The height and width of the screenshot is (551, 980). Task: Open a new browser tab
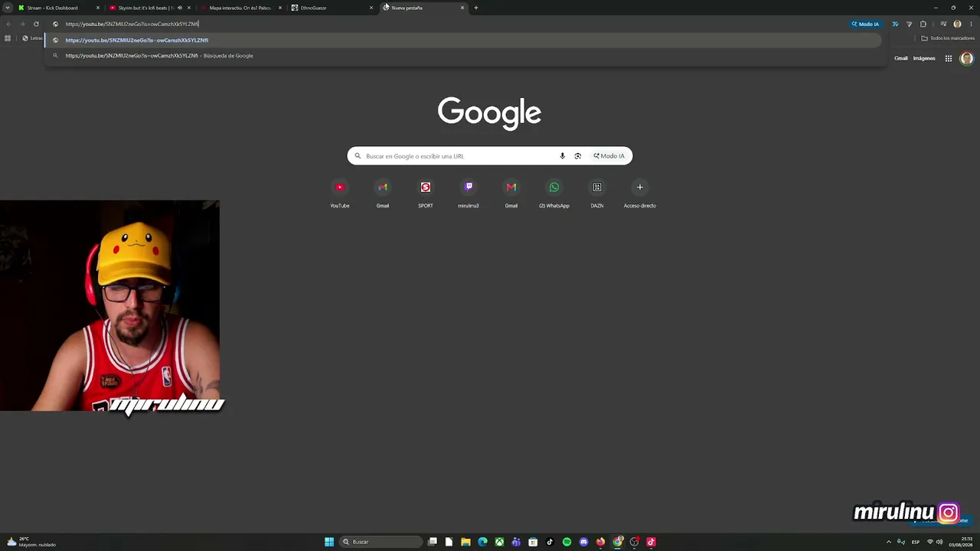tap(476, 8)
